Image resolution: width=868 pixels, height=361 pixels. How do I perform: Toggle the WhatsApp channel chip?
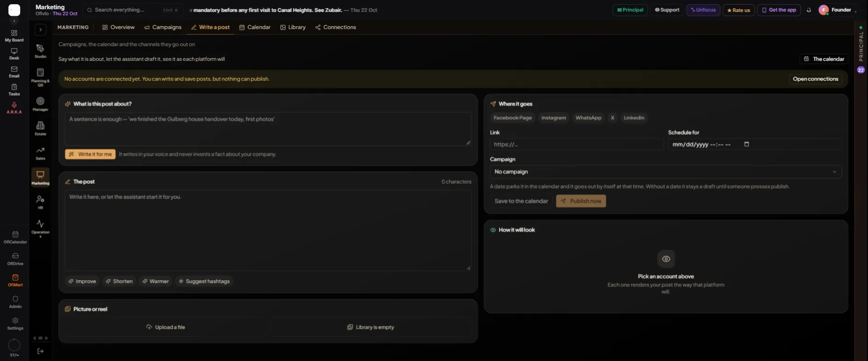click(588, 118)
